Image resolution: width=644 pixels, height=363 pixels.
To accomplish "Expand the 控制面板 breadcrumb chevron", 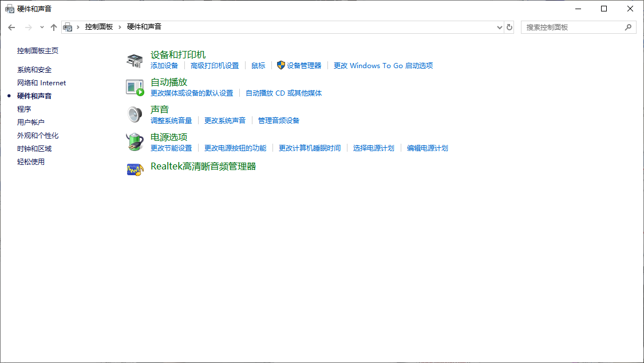I will point(120,27).
